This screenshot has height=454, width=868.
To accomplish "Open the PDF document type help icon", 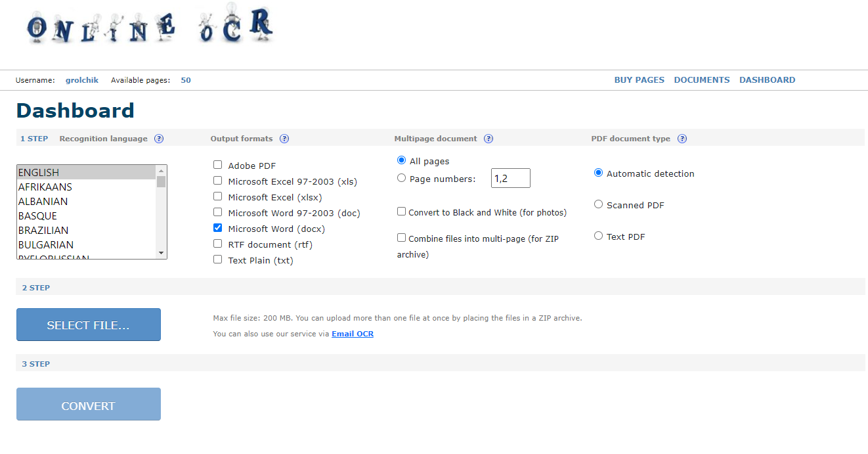I will point(682,139).
